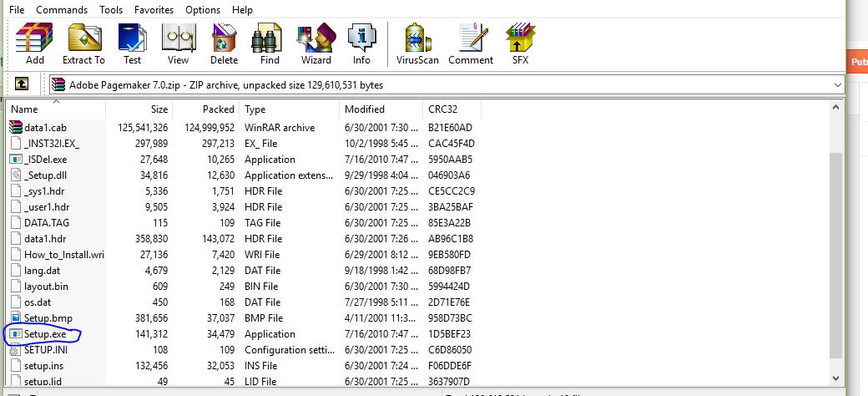Viewport: 868px width, 396px height.
Task: Click the vertical scrollbar thumb in file list
Action: [836, 255]
